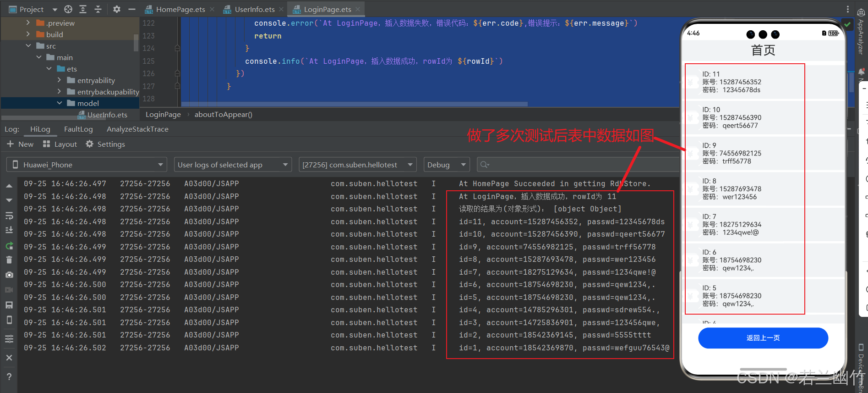Close the LoginPage.ets tab
This screenshot has height=393, width=868.
coord(358,9)
